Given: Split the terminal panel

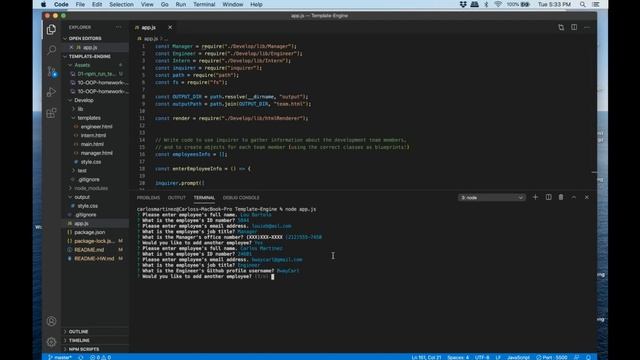Looking at the screenshot, I should click(548, 197).
